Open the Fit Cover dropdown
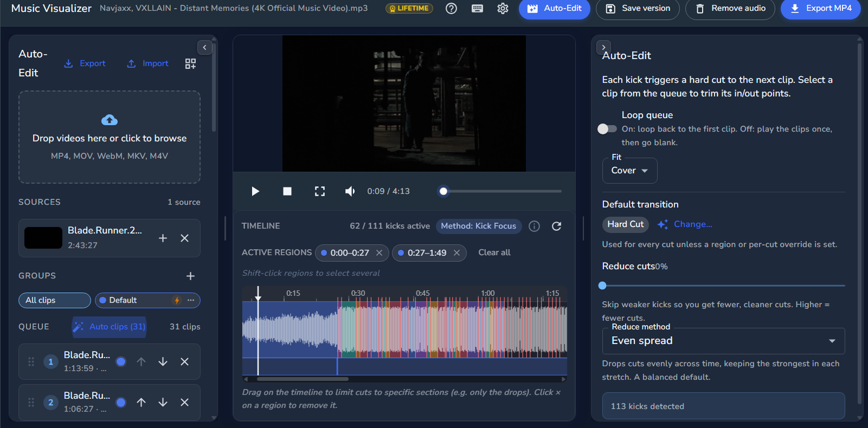Image resolution: width=868 pixels, height=428 pixels. [x=629, y=171]
